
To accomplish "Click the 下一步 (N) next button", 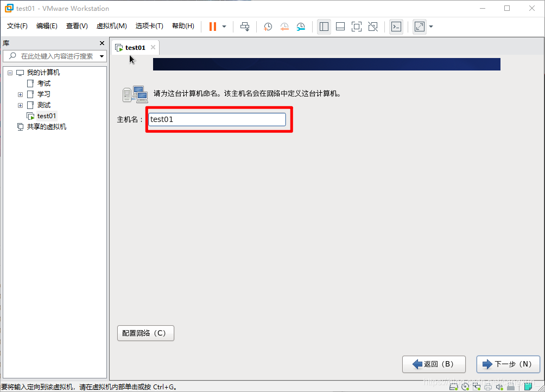I will click(x=508, y=364).
